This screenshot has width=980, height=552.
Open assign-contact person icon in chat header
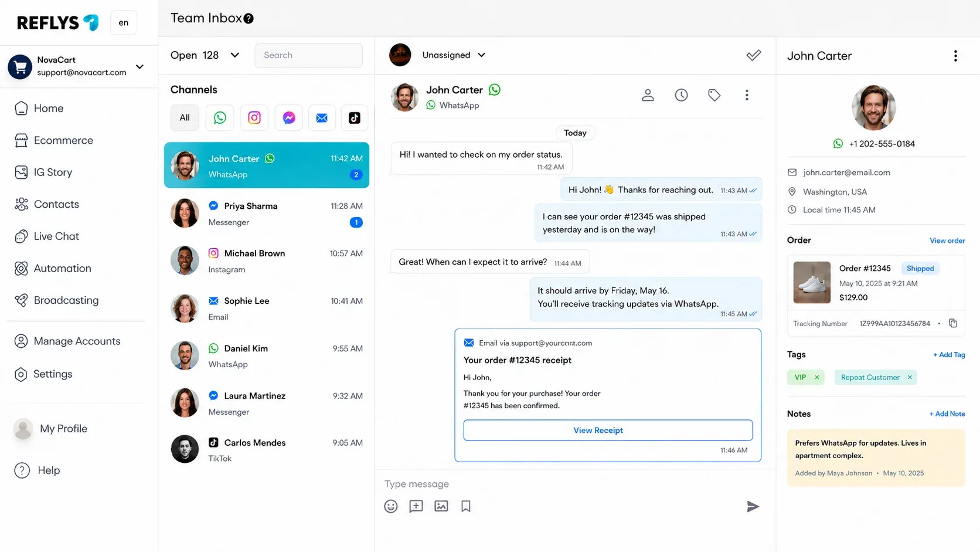(648, 95)
